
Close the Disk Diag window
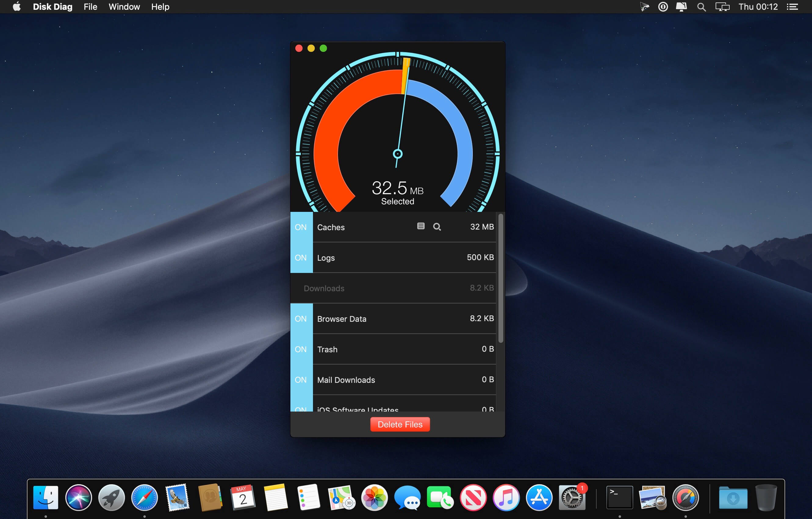coord(299,48)
